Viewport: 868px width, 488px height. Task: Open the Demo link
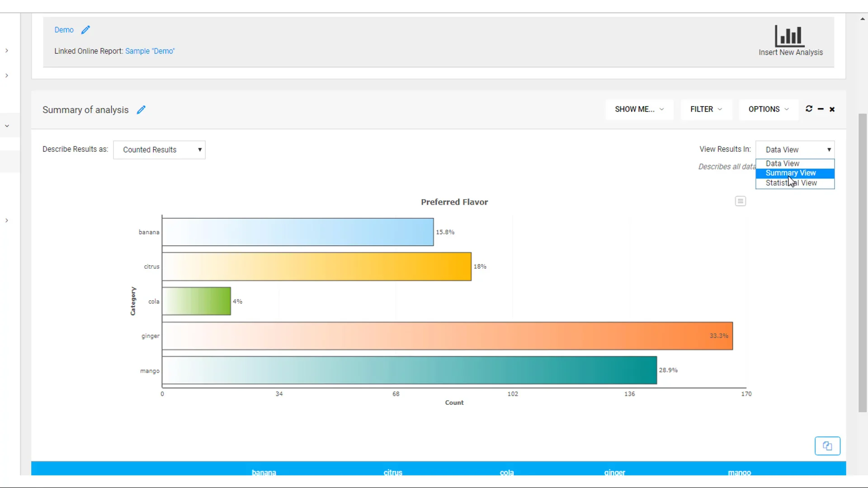pyautogui.click(x=64, y=30)
